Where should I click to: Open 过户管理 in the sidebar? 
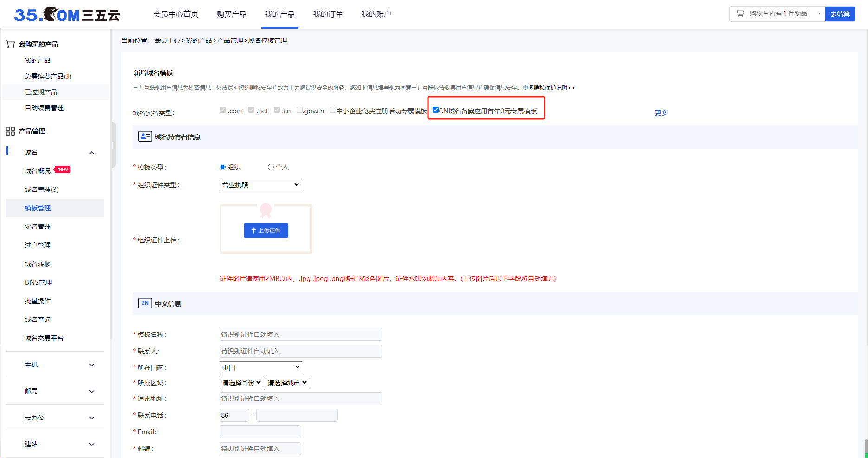[x=38, y=245]
